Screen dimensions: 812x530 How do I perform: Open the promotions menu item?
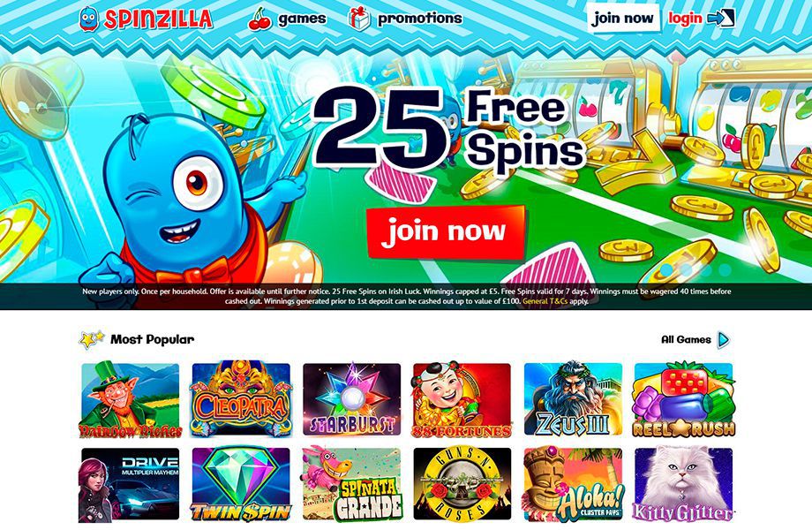420,19
